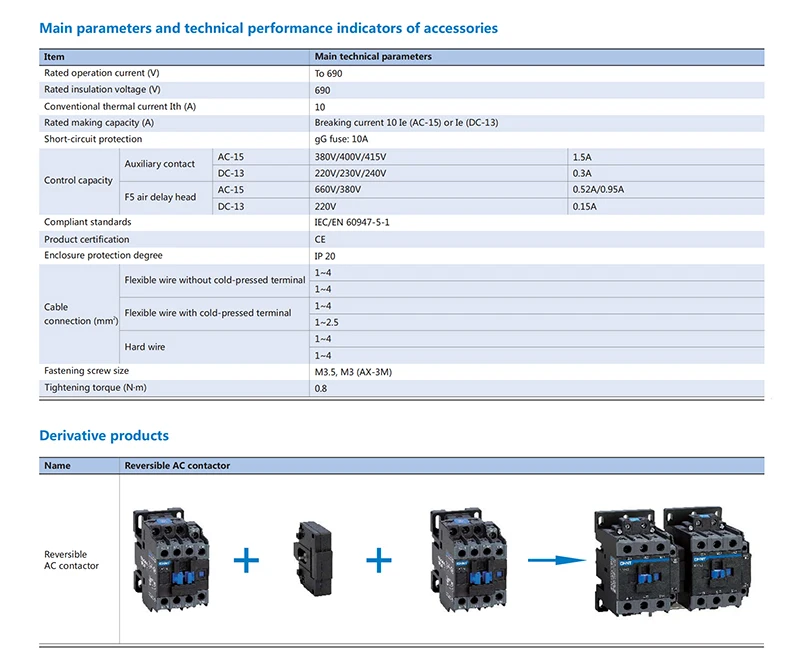Image resolution: width=800 pixels, height=669 pixels.
Task: Click the '220V/230V/240V' value
Action: (350, 174)
